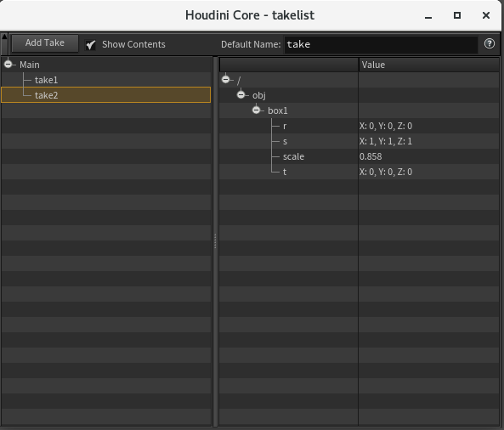Collapse the box1 node expander
Viewport: 504px width, 430px height.
(x=256, y=110)
